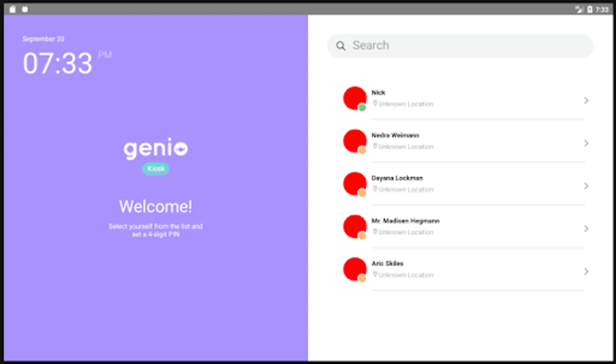The width and height of the screenshot is (616, 364).
Task: Open Dayana Lockman's row chevron arrow
Action: (586, 186)
